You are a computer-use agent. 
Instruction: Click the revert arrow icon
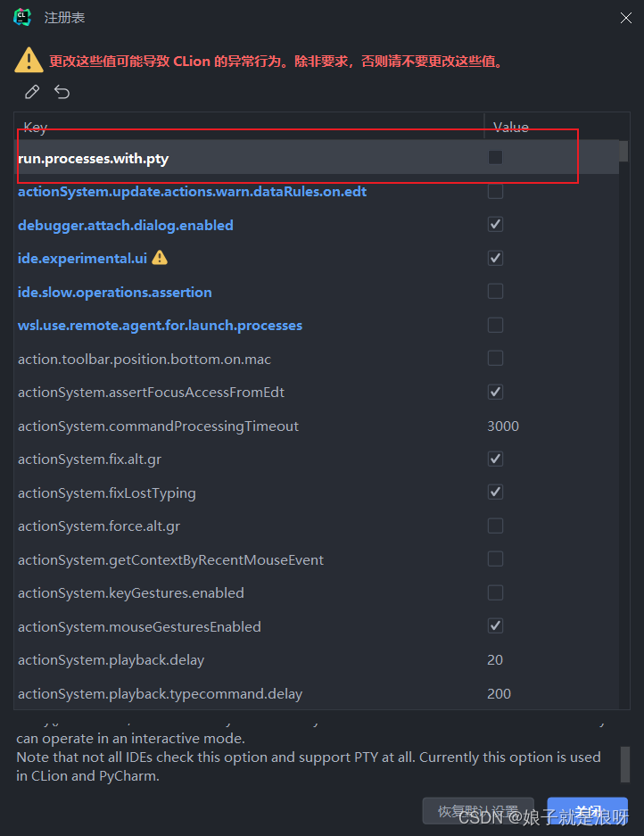(62, 92)
